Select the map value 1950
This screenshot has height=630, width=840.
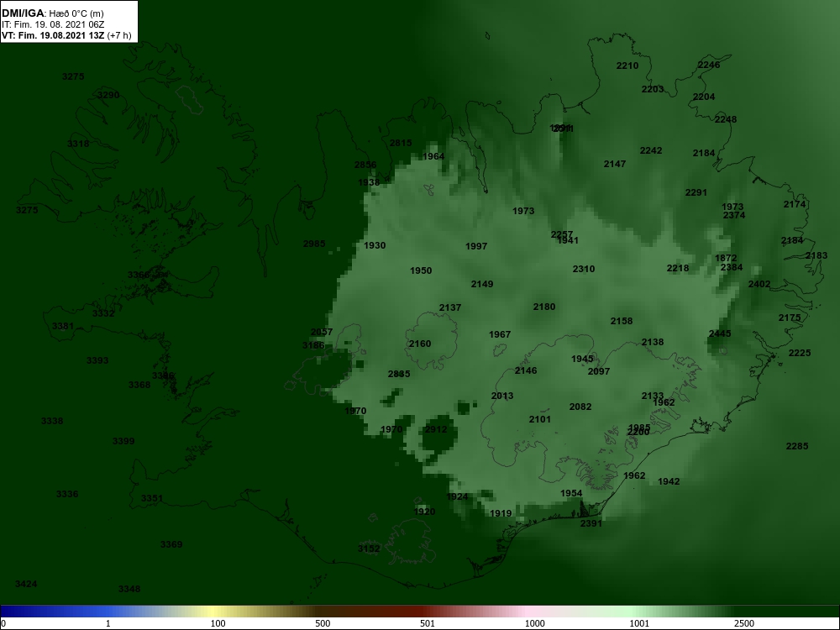coord(421,270)
